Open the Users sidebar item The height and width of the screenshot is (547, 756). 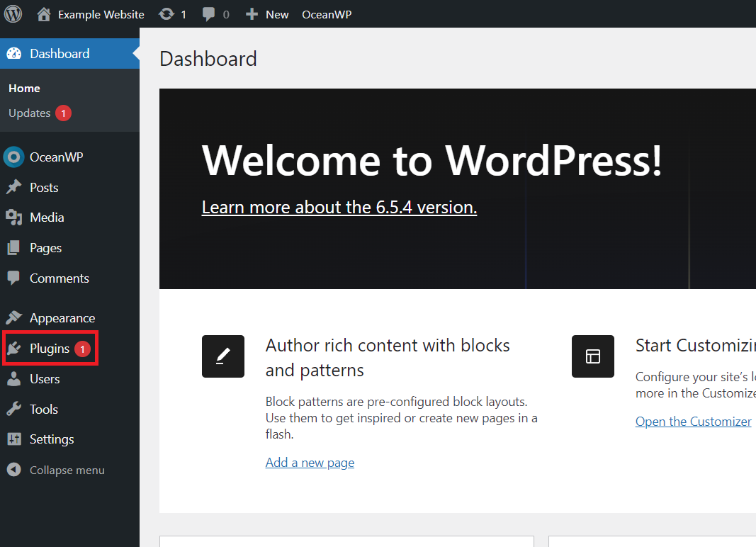(x=44, y=379)
